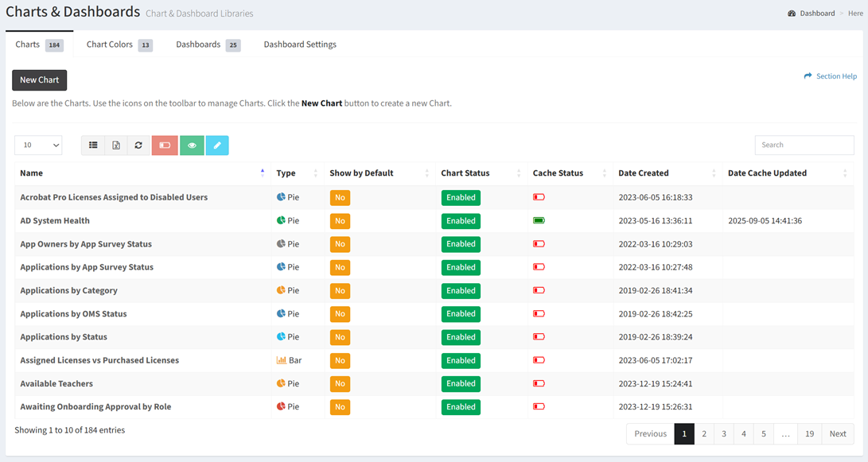Viewport: 868px width, 462px height.
Task: Toggle Enabled status for Awaiting Onboarding Approval
Action: point(461,406)
